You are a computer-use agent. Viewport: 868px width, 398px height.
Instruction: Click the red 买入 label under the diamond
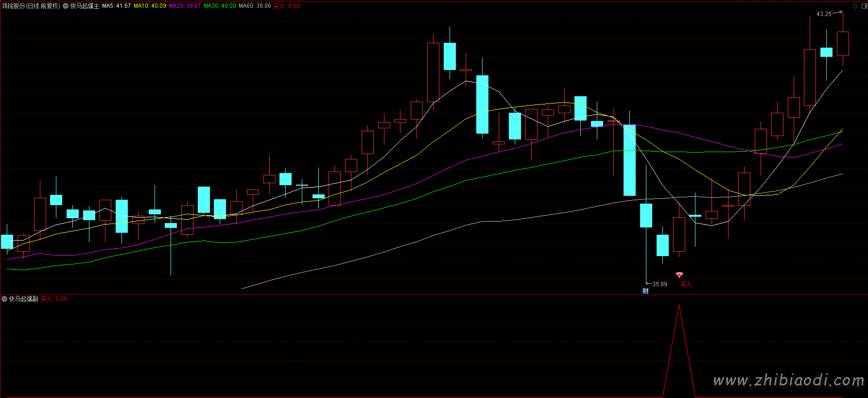click(x=685, y=284)
